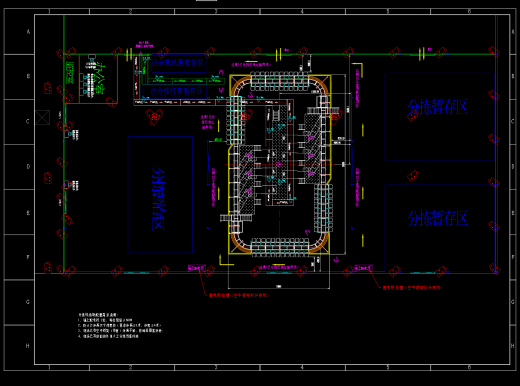The width and height of the screenshot is (520, 386).
Task: Click row label A on left border
Action: [28, 32]
